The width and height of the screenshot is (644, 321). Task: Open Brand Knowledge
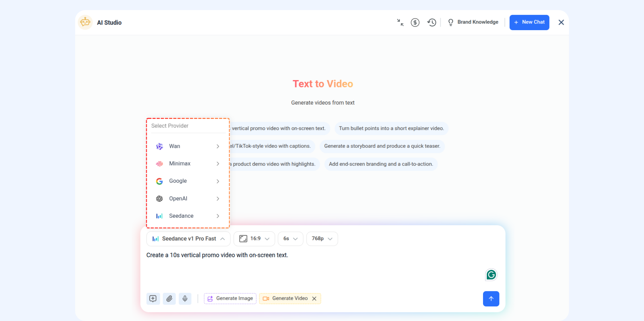click(473, 22)
